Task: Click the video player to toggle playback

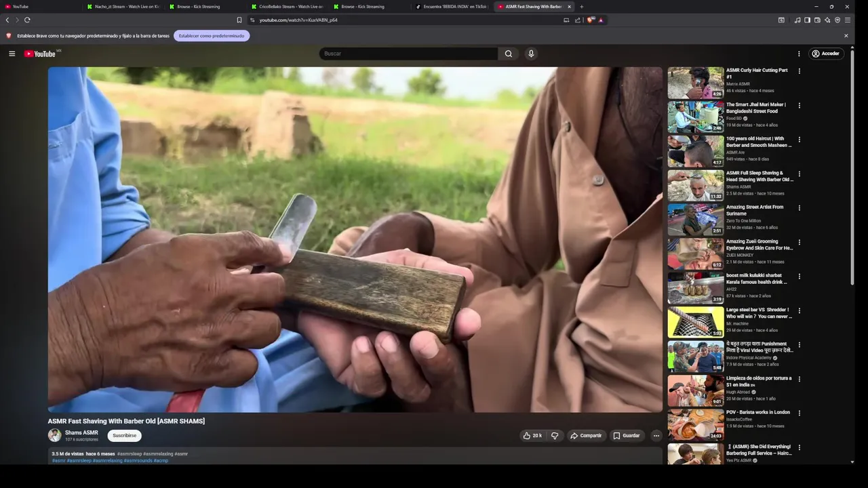Action: click(355, 239)
